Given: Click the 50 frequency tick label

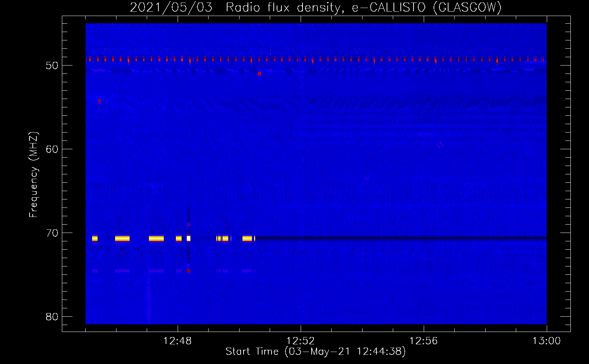Looking at the screenshot, I should coord(52,66).
